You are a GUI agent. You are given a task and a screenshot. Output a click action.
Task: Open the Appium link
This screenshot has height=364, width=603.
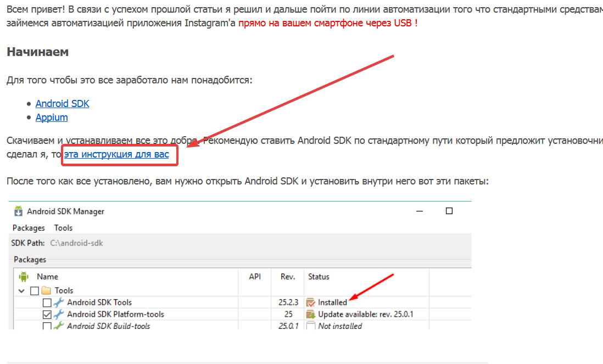pos(52,117)
